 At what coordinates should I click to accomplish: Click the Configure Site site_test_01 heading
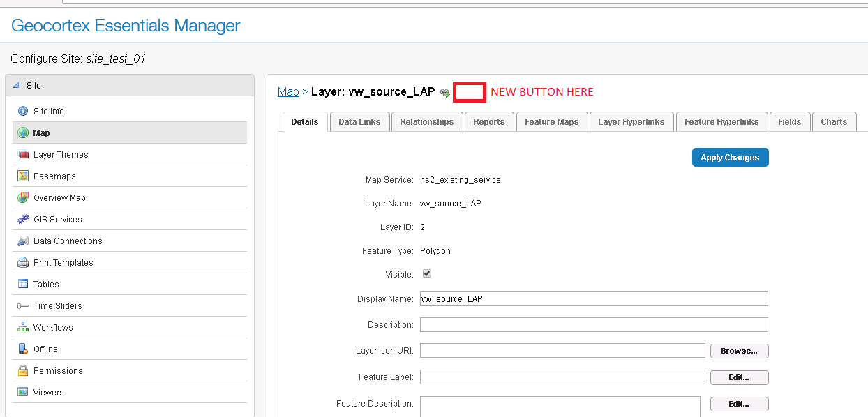pyautogui.click(x=78, y=59)
